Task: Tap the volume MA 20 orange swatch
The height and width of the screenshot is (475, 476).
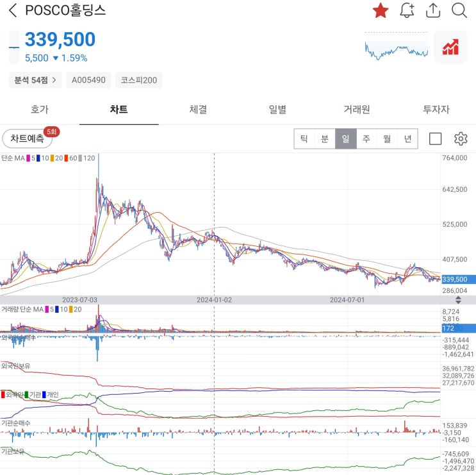Action: click(71, 310)
